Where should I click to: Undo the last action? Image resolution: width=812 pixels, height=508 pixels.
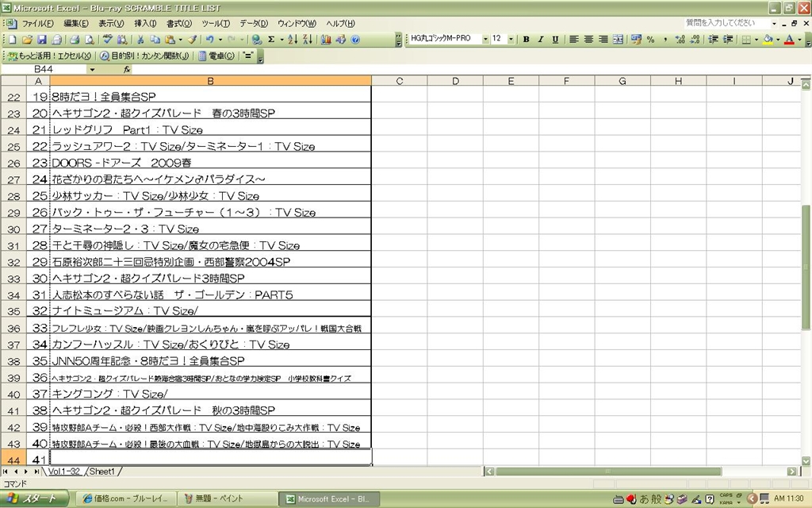tap(209, 40)
